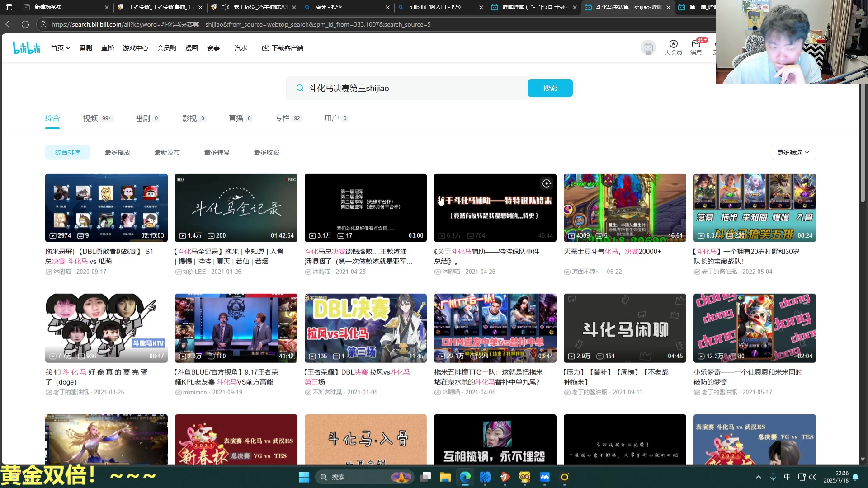The height and width of the screenshot is (488, 868).
Task: Click the site info lock icon
Action: coord(43,24)
